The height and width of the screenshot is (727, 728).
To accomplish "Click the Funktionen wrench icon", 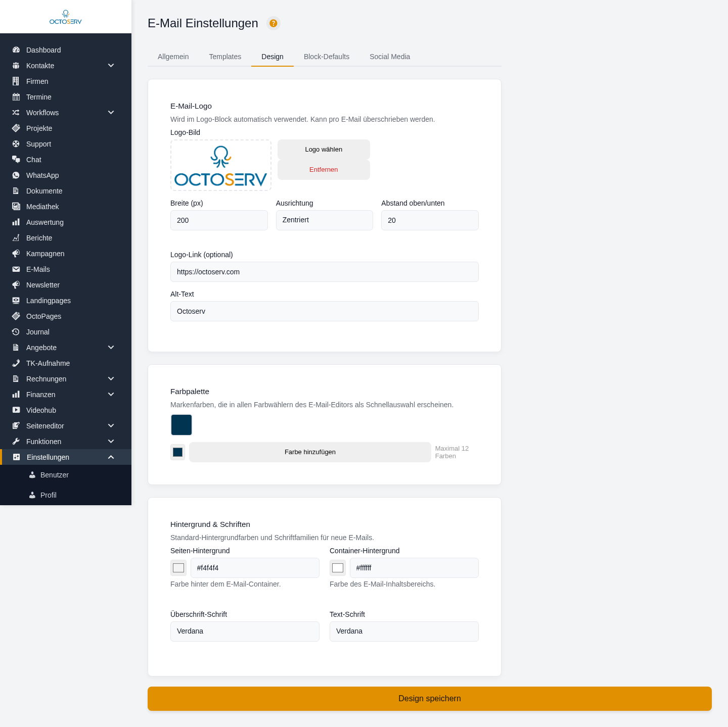I will pos(16,442).
